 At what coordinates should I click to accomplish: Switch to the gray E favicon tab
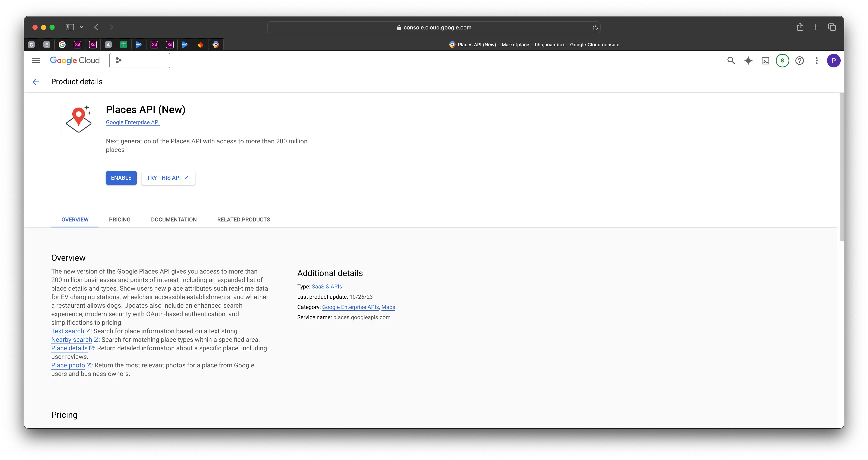[47, 44]
